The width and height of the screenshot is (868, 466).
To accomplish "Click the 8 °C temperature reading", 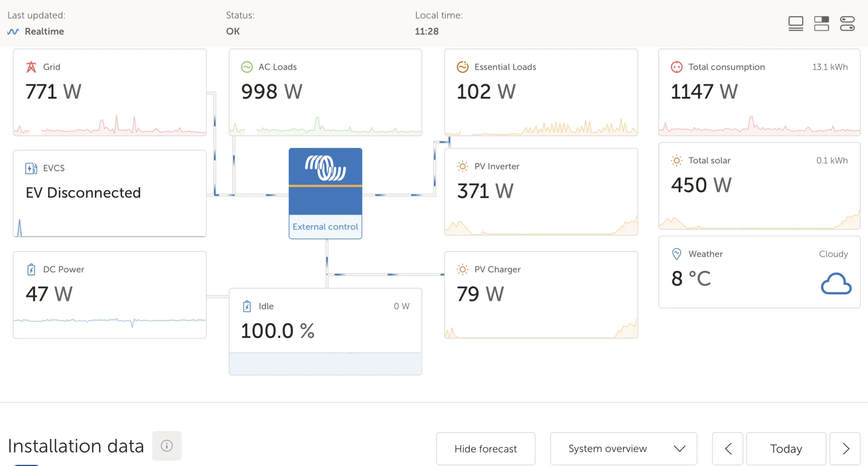I will click(691, 279).
